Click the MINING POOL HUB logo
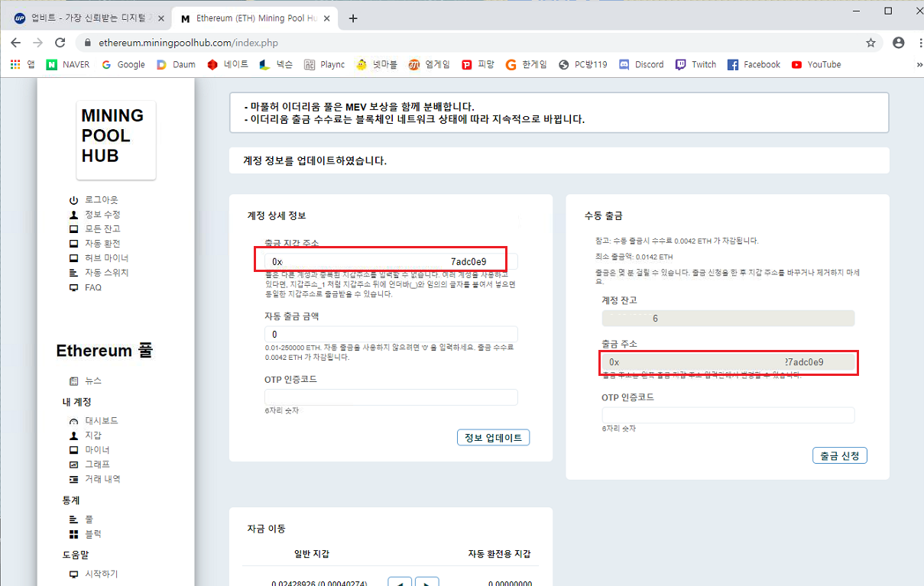Image resolution: width=924 pixels, height=586 pixels. 116,141
